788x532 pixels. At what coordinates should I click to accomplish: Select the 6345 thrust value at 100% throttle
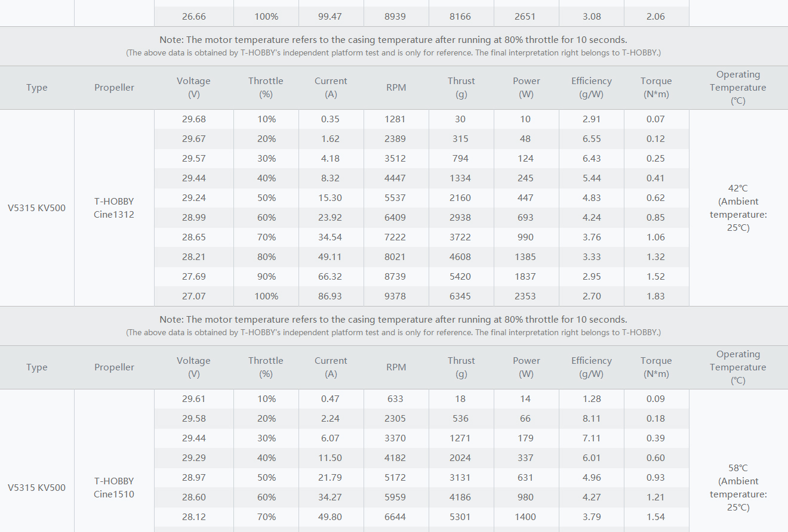click(x=460, y=296)
